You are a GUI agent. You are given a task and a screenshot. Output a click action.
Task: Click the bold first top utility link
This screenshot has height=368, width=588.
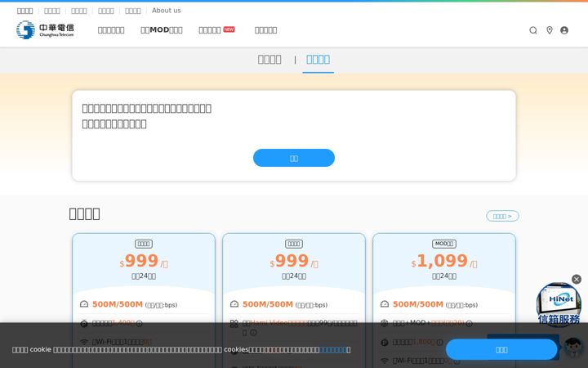(x=24, y=11)
